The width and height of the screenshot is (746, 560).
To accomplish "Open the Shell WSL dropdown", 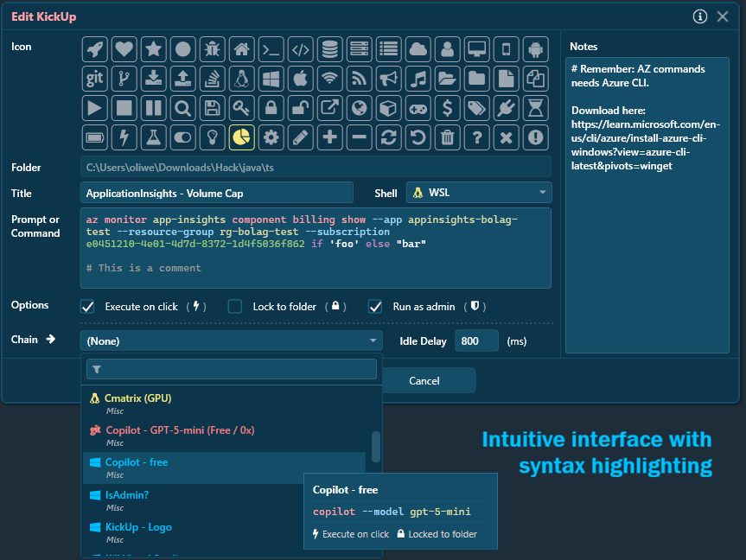I will [x=479, y=193].
